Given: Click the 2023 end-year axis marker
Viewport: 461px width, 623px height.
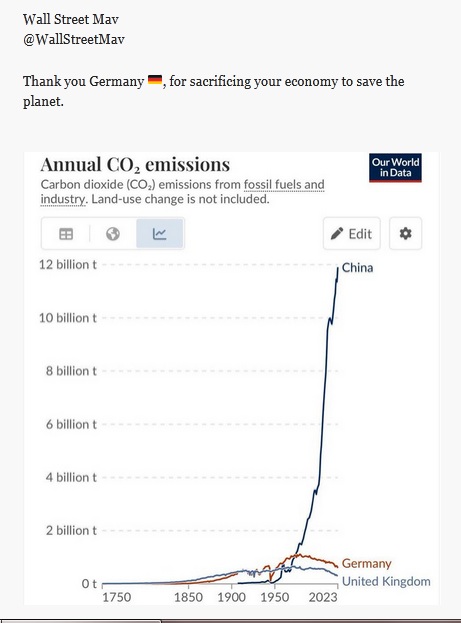Looking at the screenshot, I should (x=323, y=597).
